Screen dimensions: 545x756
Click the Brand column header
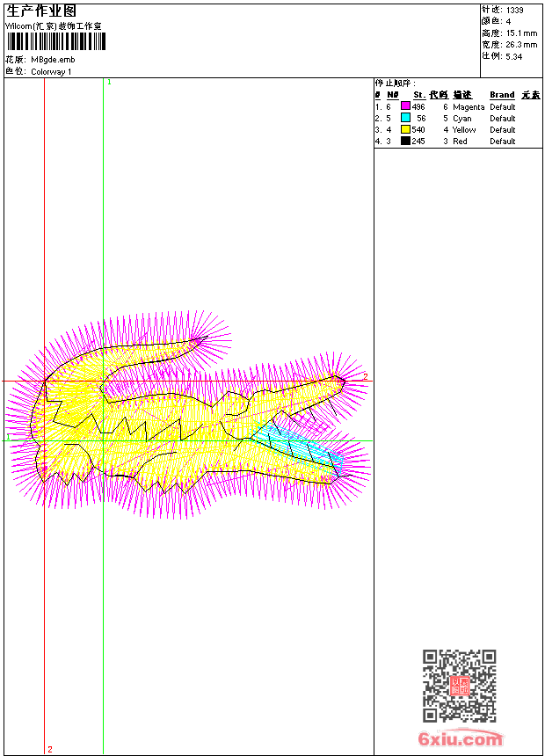(x=502, y=95)
